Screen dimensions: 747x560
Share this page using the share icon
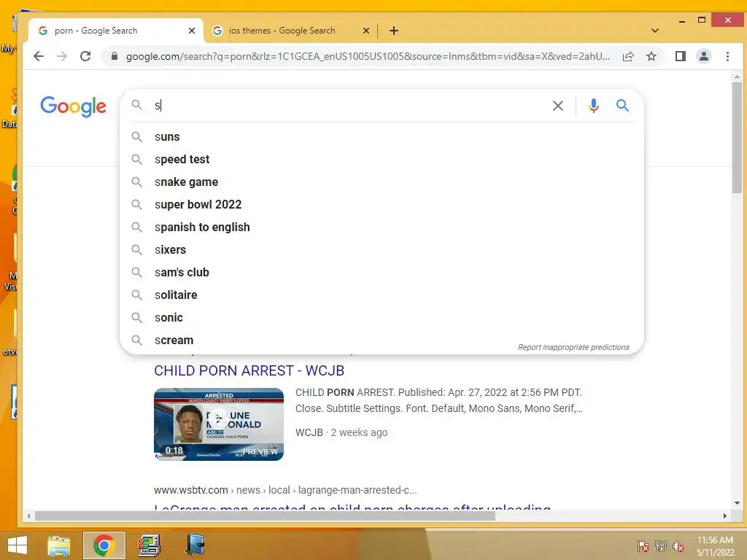tap(628, 56)
